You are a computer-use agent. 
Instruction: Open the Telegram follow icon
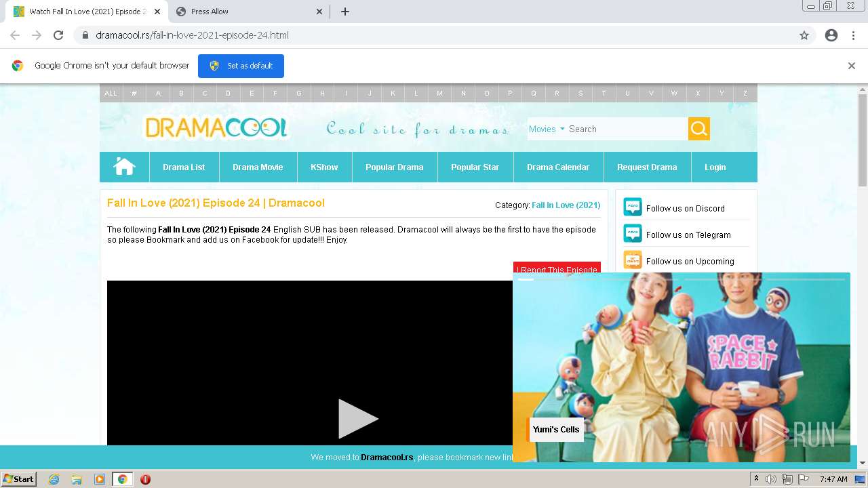(632, 234)
